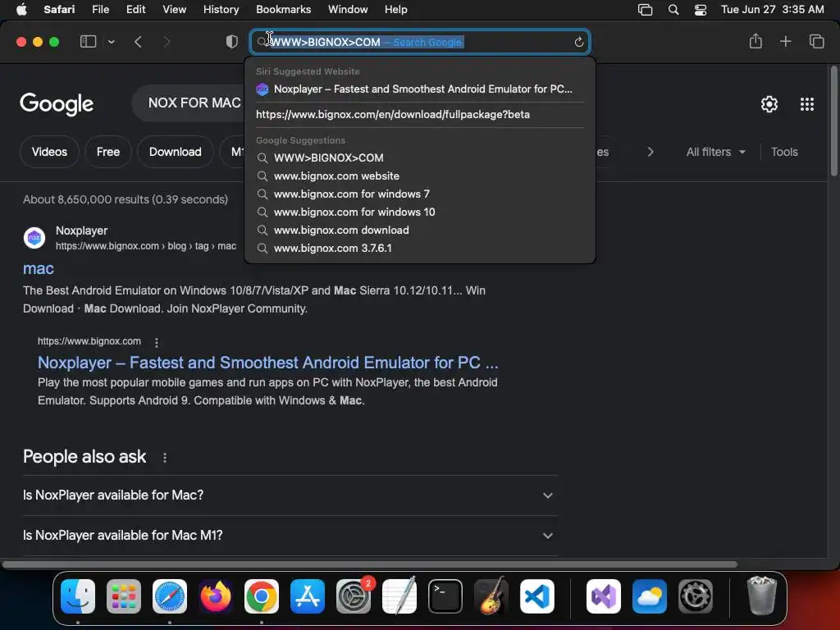
Task: Filter results by Videos chip
Action: 49,152
